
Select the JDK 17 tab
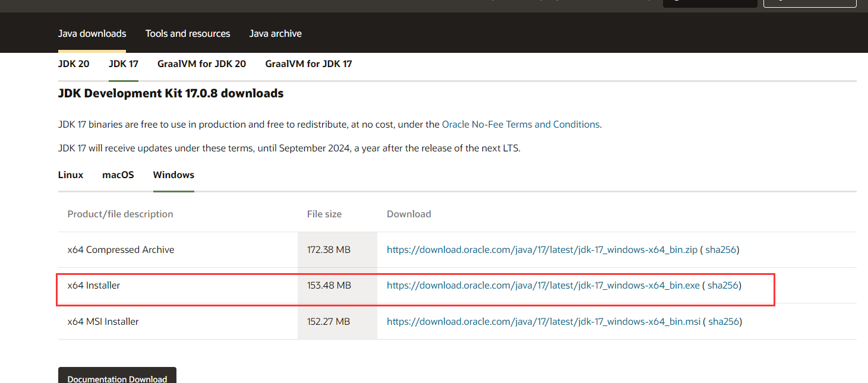tap(124, 64)
